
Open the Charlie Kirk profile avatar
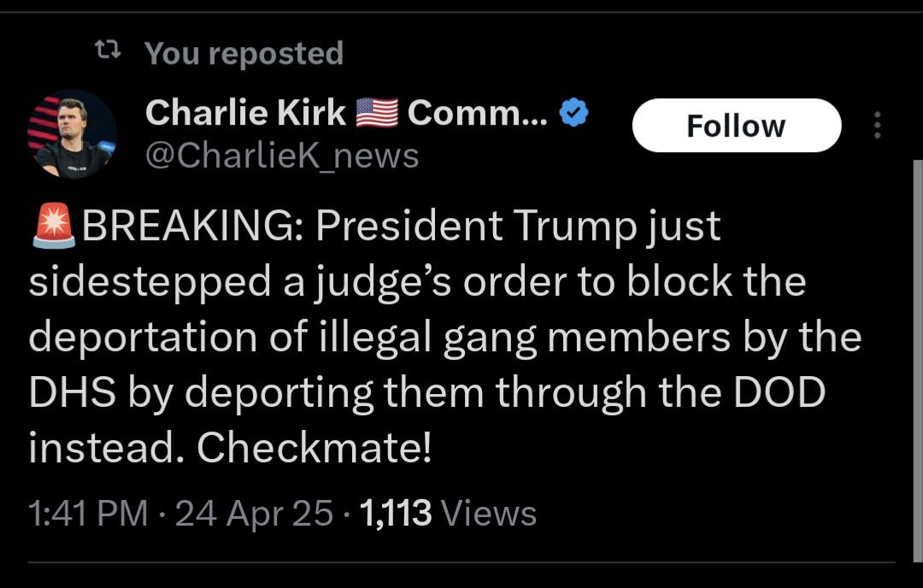(x=73, y=133)
